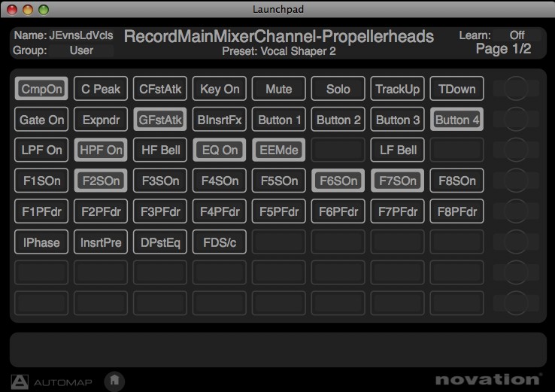Toggle the InsrtPre button
Screen dimensions: 555x392
pyautogui.click(x=101, y=242)
